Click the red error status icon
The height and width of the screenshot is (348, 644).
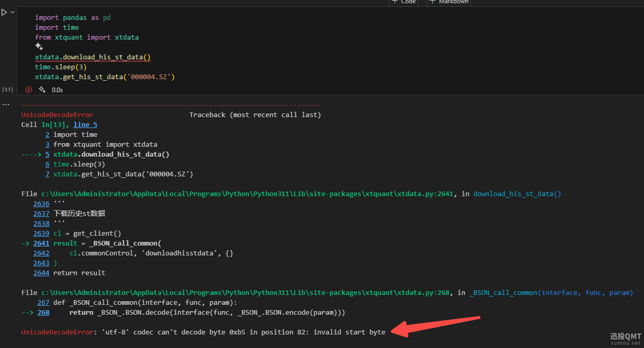point(29,90)
